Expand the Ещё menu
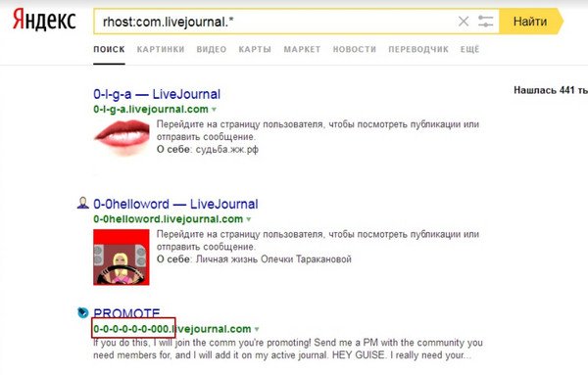588x375 pixels. [469, 50]
